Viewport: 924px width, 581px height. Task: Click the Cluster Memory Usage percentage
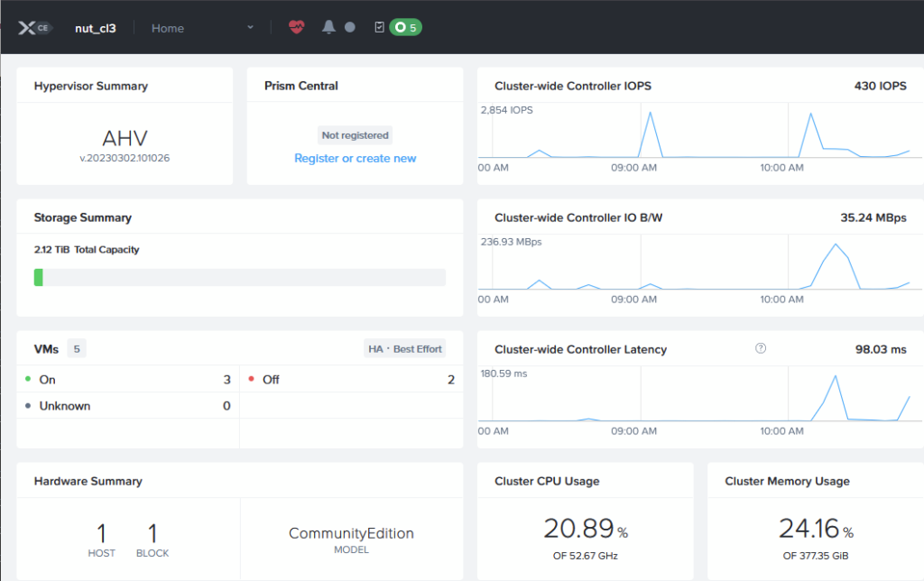tap(815, 529)
